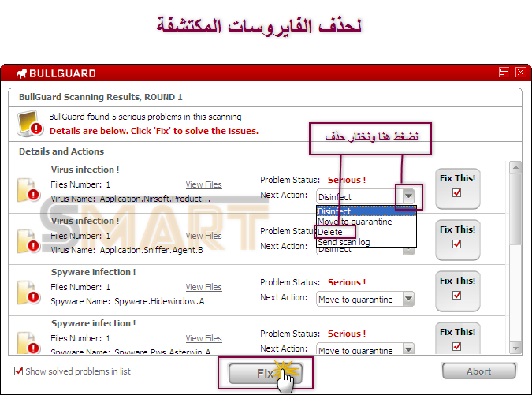Image resolution: width=532 pixels, height=395 pixels.
Task: Select Delete from the action list
Action: coord(330,232)
